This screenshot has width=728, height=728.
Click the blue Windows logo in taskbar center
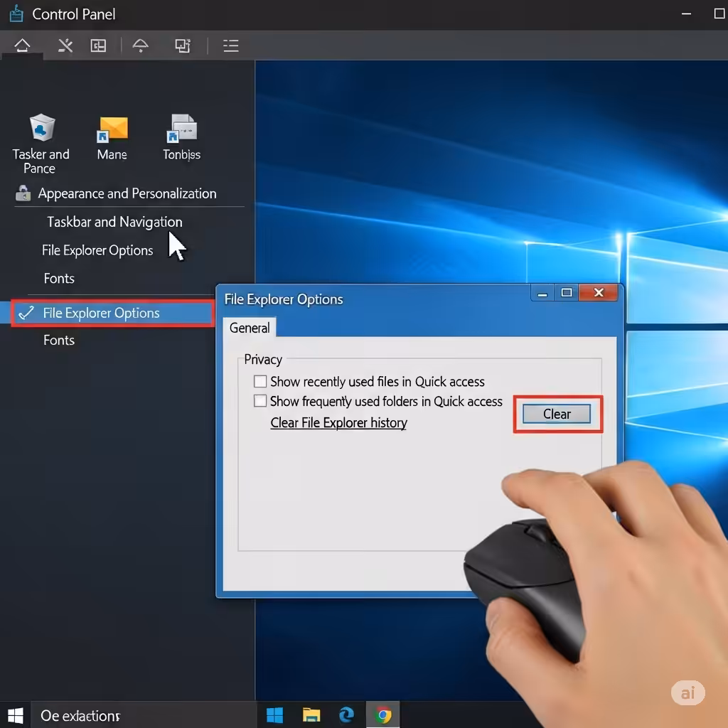click(x=274, y=715)
